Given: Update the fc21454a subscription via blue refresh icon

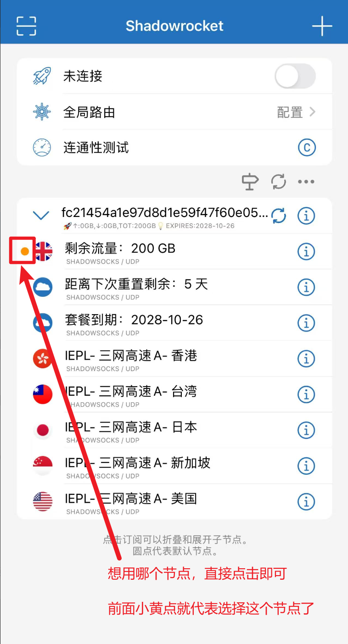Looking at the screenshot, I should tap(278, 215).
